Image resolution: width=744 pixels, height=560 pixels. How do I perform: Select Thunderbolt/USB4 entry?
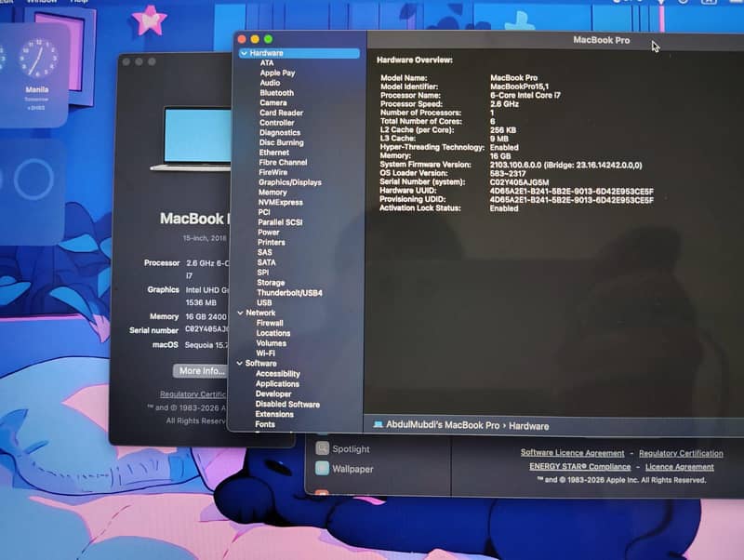tap(289, 293)
